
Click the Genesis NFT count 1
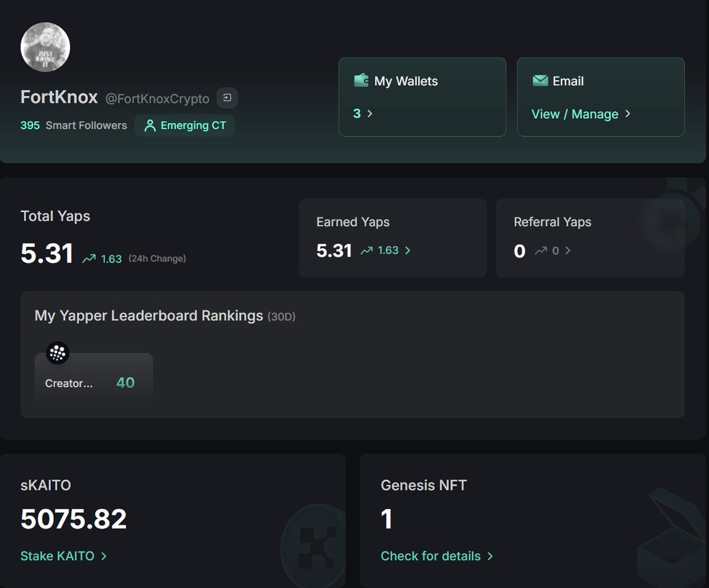tap(387, 519)
